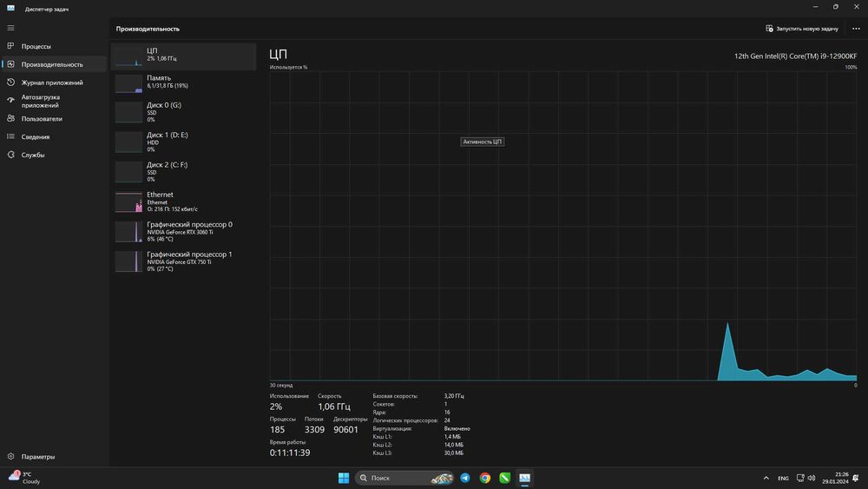The image size is (868, 489).
Task: Click the Использование 2% value
Action: 276,406
